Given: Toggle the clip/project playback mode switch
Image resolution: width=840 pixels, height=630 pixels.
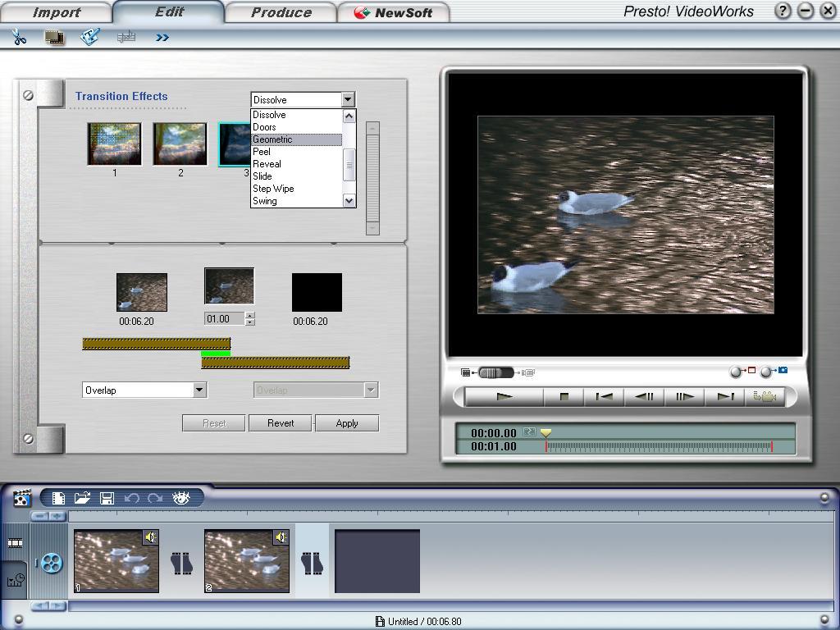Looking at the screenshot, I should 496,372.
